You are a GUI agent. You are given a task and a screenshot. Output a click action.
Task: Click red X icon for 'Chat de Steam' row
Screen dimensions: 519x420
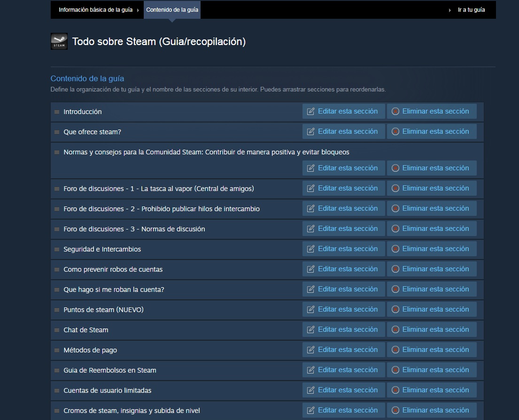[x=395, y=329]
